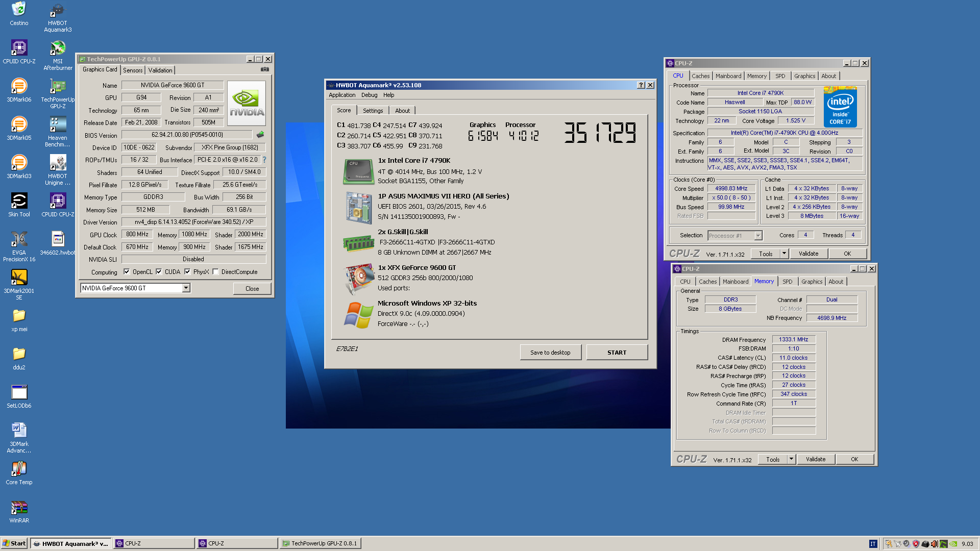The height and width of the screenshot is (551, 980).
Task: Open the Graphics tab in the Memory tab CPU-Z window
Action: [812, 282]
